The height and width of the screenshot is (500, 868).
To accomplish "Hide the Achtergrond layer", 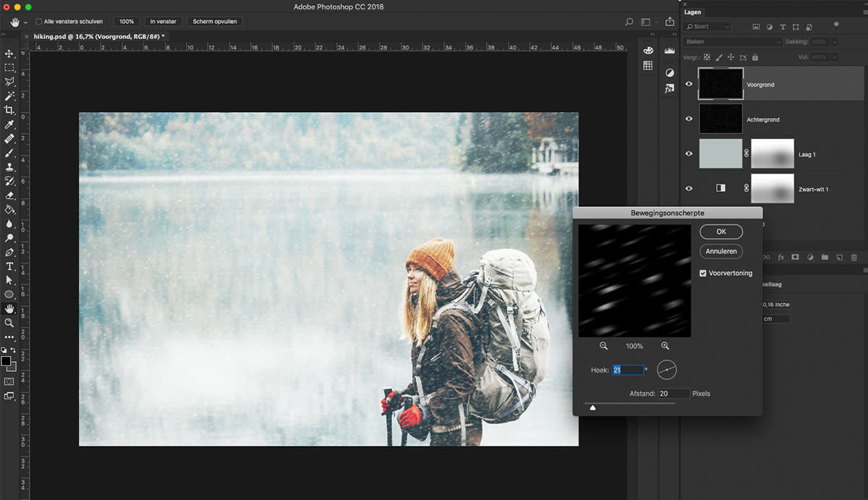I will coord(689,119).
